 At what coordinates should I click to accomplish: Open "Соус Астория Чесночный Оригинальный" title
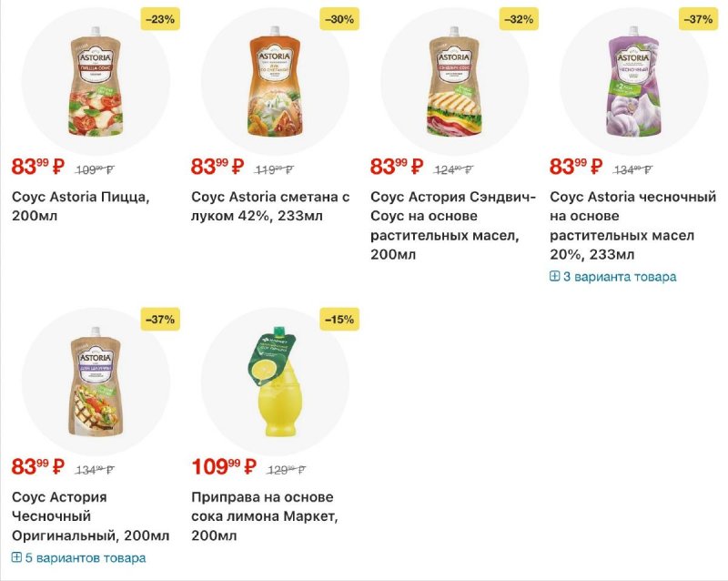(x=90, y=515)
